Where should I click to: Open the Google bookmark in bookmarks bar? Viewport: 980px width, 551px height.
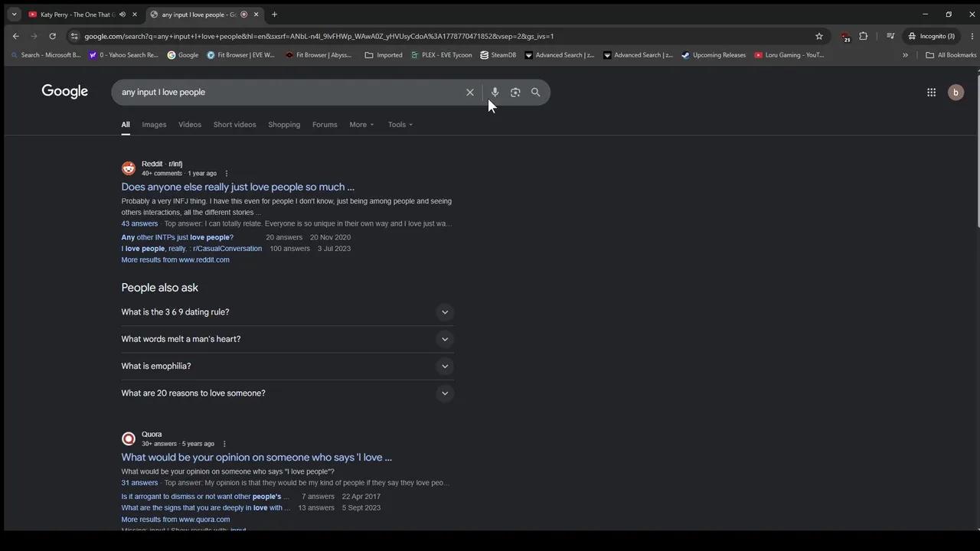click(x=183, y=55)
